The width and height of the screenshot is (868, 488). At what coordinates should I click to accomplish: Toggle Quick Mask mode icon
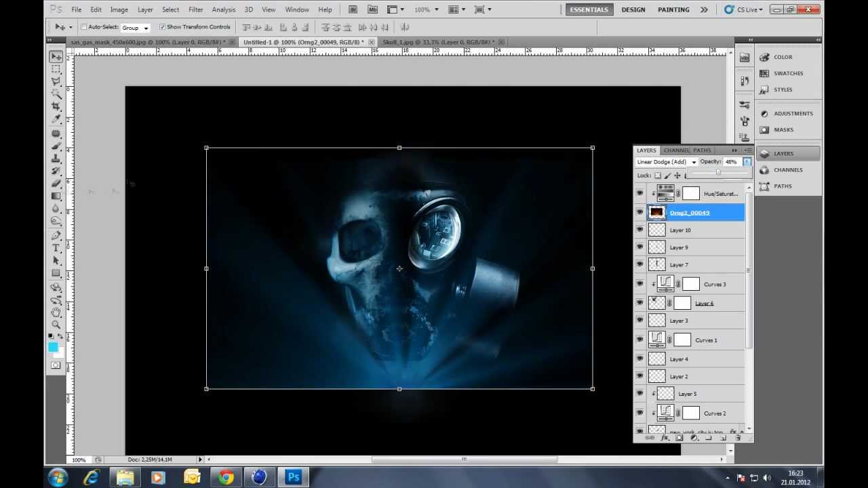click(56, 365)
